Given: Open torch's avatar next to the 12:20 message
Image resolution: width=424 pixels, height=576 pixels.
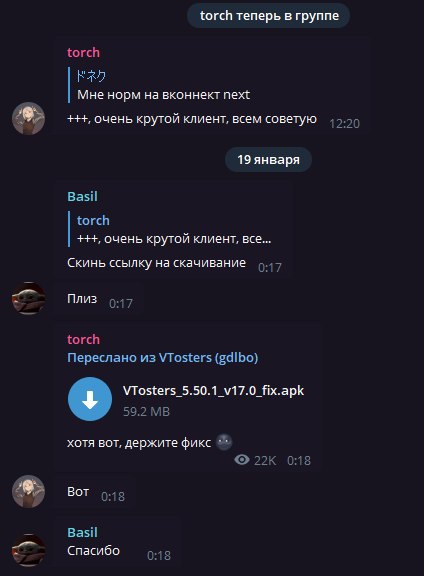Looking at the screenshot, I should 28,119.
